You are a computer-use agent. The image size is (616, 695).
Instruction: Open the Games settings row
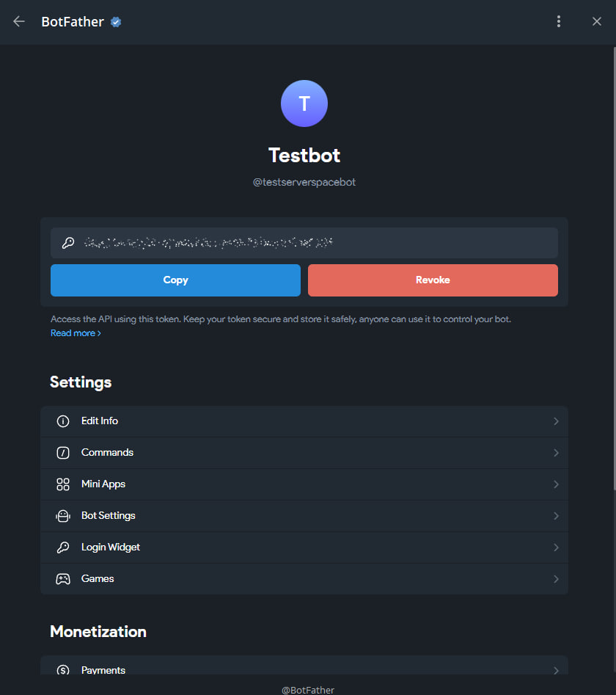[304, 579]
